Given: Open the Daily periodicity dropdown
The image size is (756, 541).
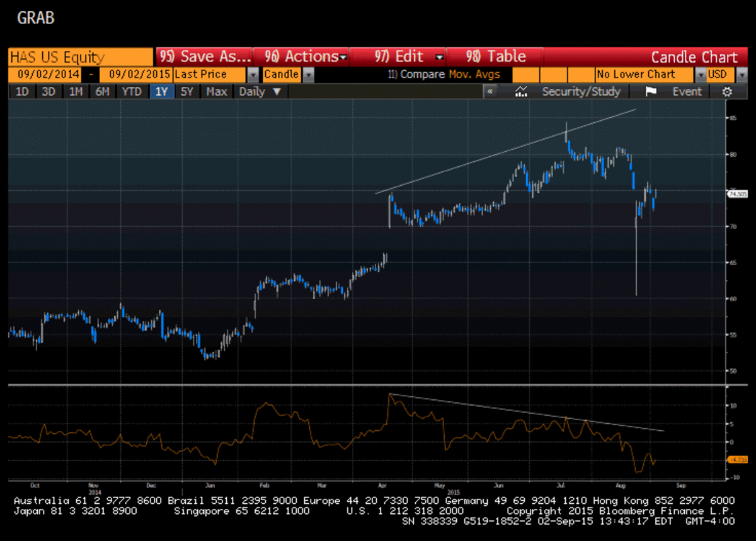Looking at the screenshot, I should pyautogui.click(x=260, y=91).
